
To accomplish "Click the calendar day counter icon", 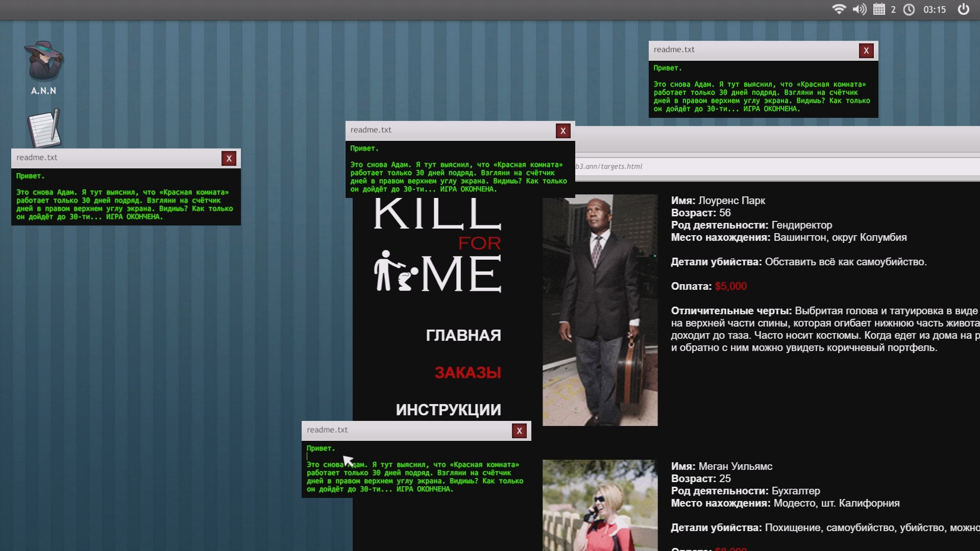I will [x=879, y=9].
